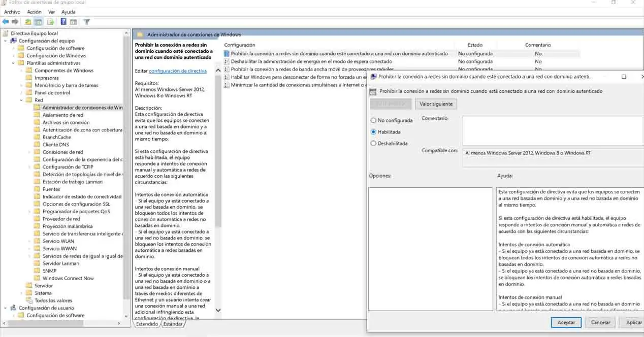This screenshot has height=337, width=644.
Task: Open the Acción menu
Action: click(x=34, y=12)
